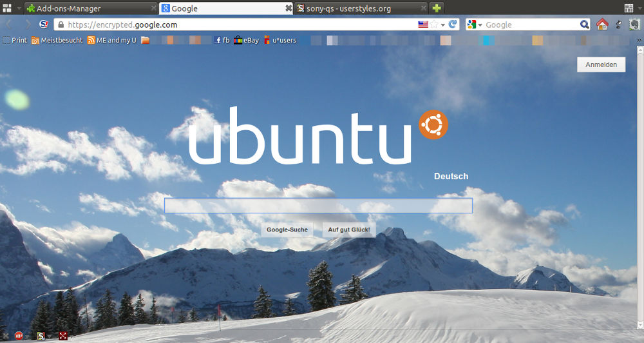Open the orange folder bookmark
The image size is (644, 343).
tap(145, 41)
